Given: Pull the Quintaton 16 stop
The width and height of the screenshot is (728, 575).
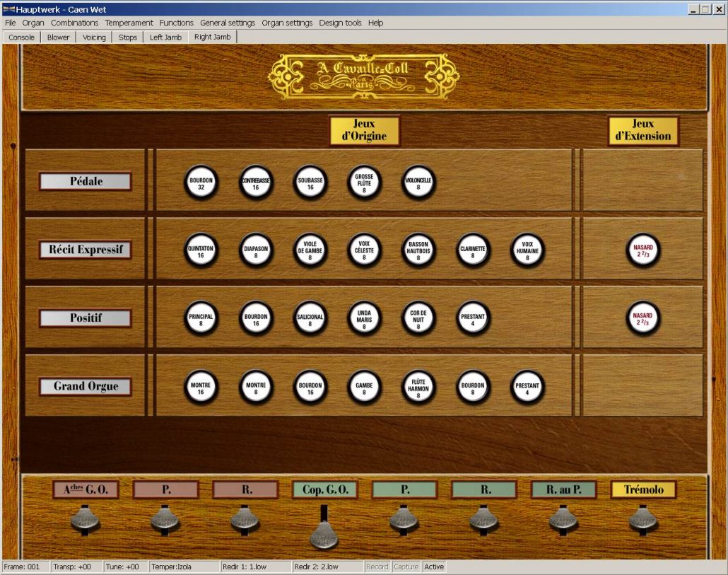Looking at the screenshot, I should pos(201,251).
